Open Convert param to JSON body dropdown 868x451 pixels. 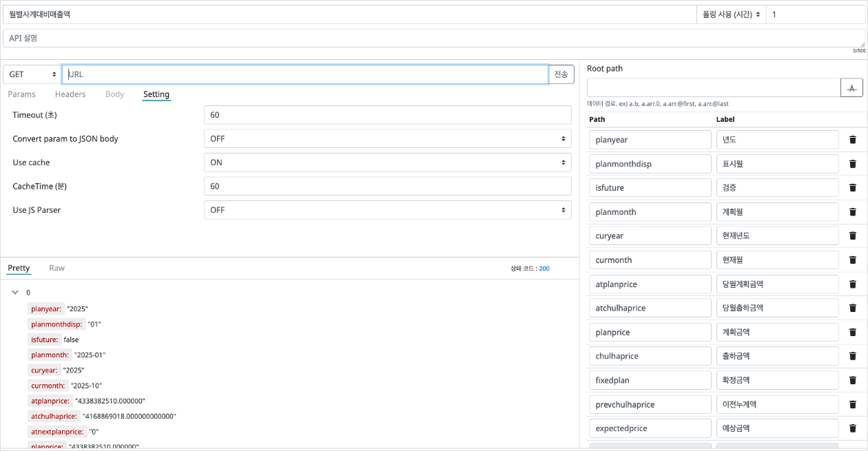point(387,138)
